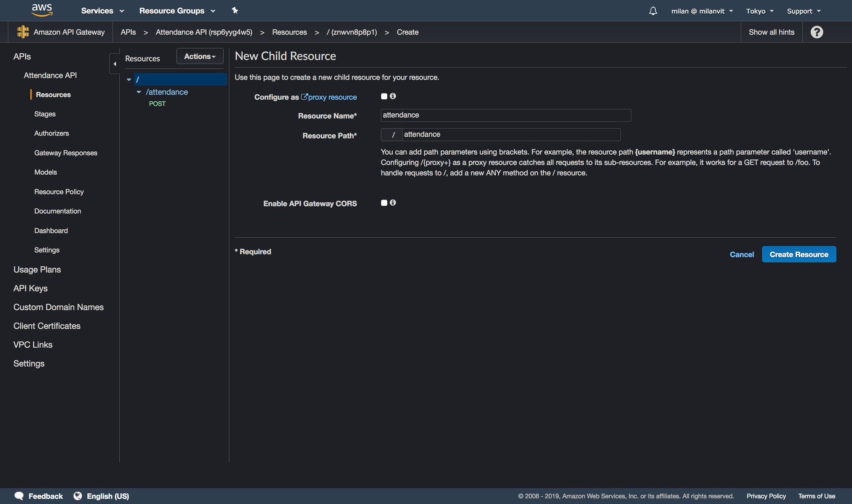Collapse the root / resource tree arrow

(129, 80)
